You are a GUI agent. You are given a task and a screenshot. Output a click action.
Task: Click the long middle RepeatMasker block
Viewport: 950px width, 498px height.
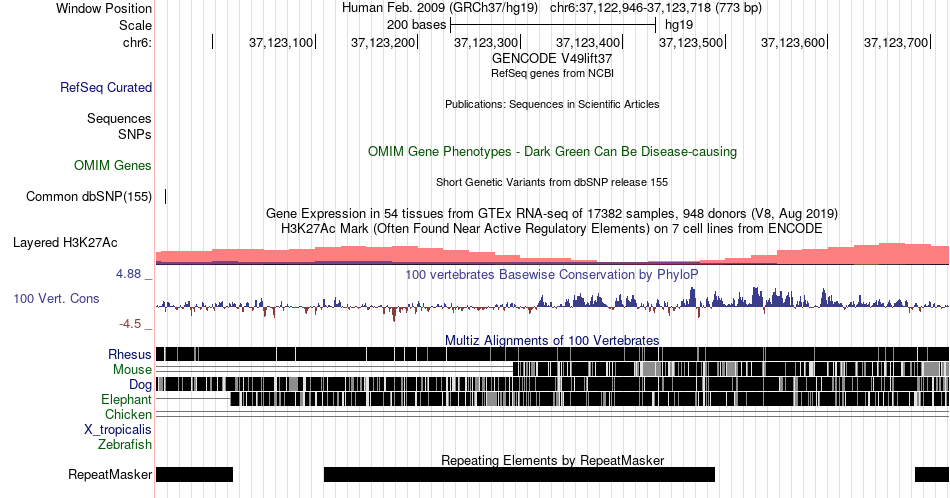[519, 474]
